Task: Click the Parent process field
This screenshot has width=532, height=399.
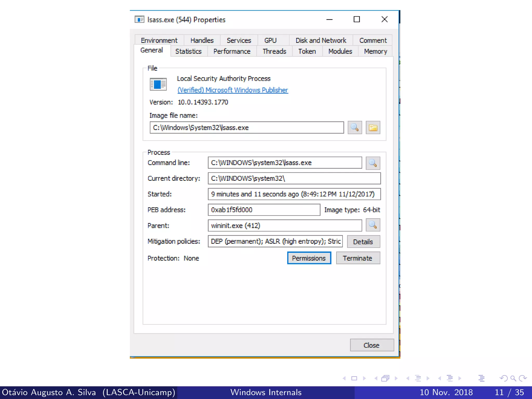Action: click(x=285, y=225)
